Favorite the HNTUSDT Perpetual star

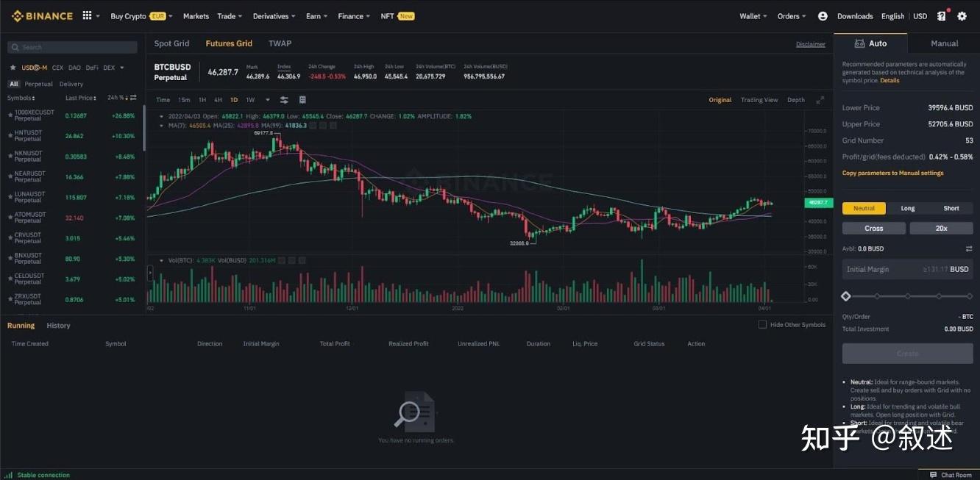pyautogui.click(x=10, y=136)
